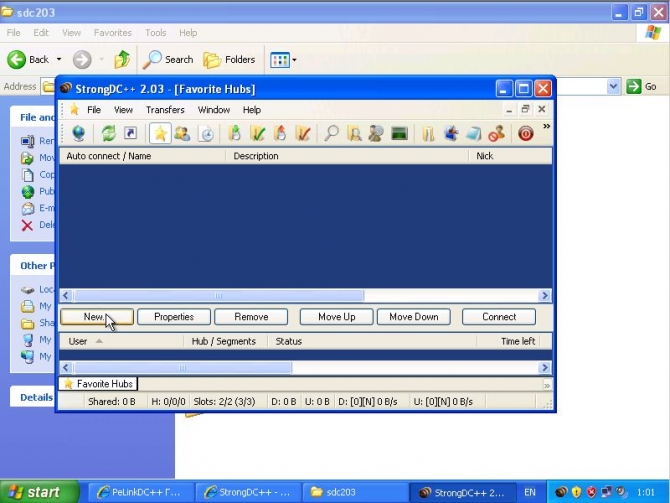This screenshot has height=503, width=670.
Task: Open the View menu in StrongDC++
Action: tap(123, 110)
